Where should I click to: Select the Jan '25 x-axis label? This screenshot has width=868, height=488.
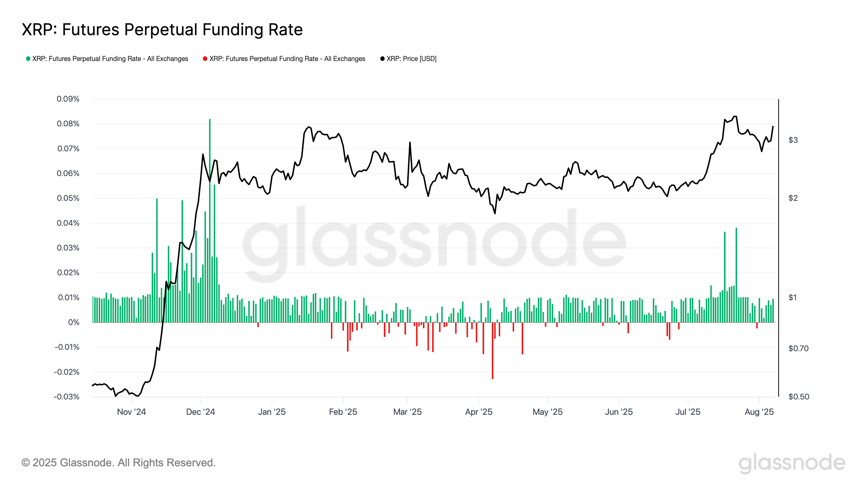tap(272, 412)
